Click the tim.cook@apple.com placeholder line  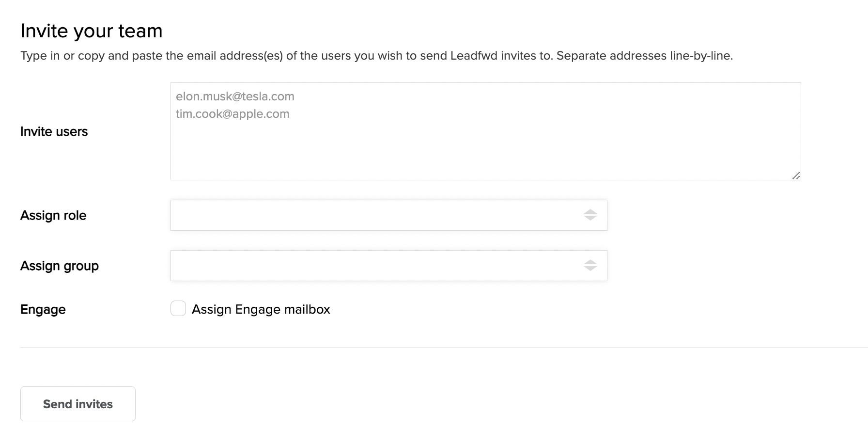point(232,114)
